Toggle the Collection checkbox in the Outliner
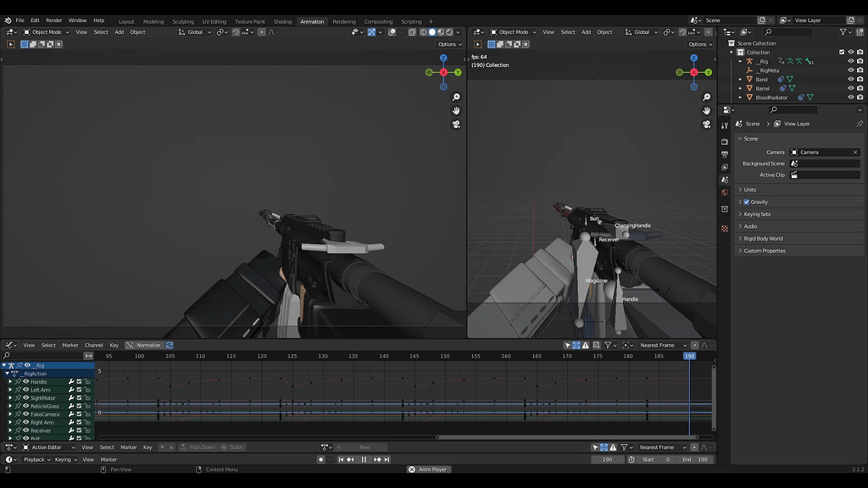868x488 pixels. [x=841, y=52]
